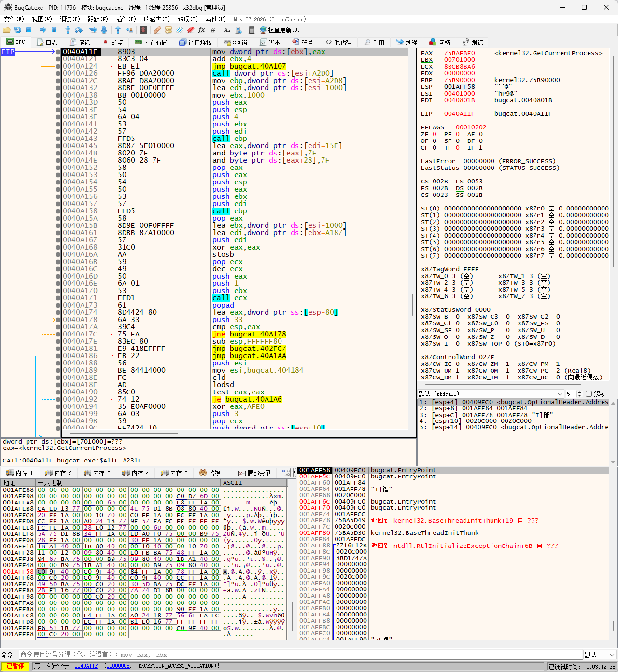Screen dimensions: 618x672
Task: Pause execution using the pause icon
Action: (x=54, y=30)
